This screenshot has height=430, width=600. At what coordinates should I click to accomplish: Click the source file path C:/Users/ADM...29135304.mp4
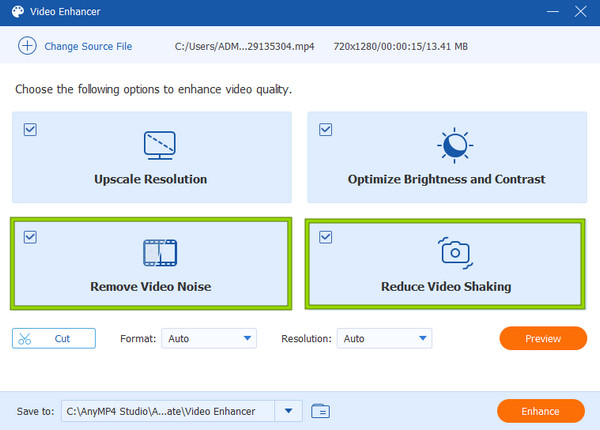coord(245,46)
